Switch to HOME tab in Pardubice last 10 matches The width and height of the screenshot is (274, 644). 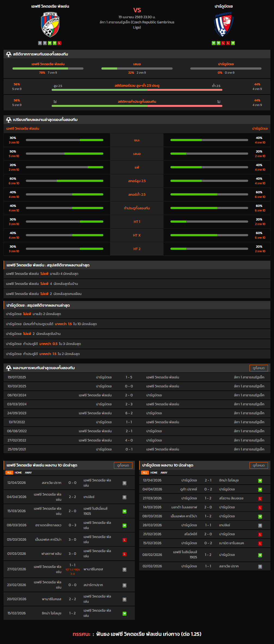pos(154,473)
